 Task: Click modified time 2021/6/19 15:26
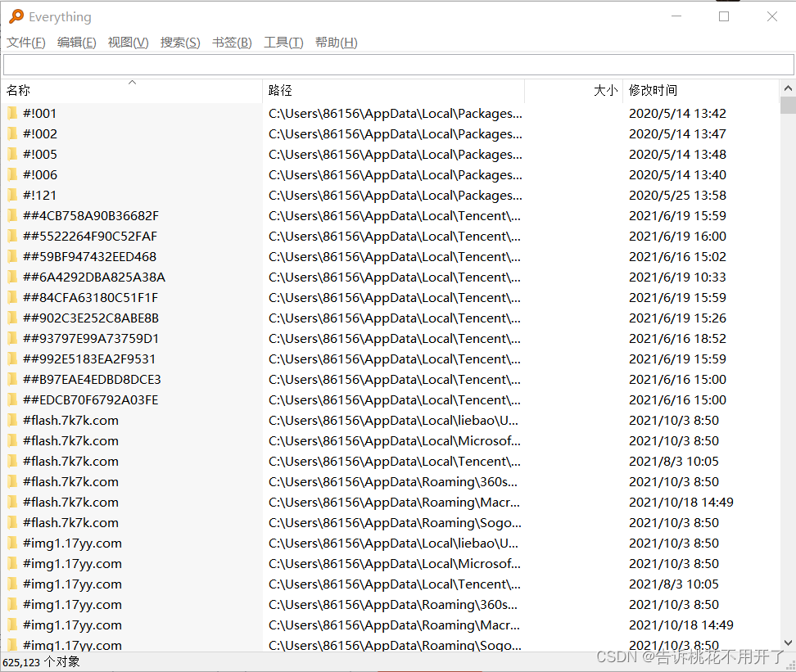click(677, 318)
